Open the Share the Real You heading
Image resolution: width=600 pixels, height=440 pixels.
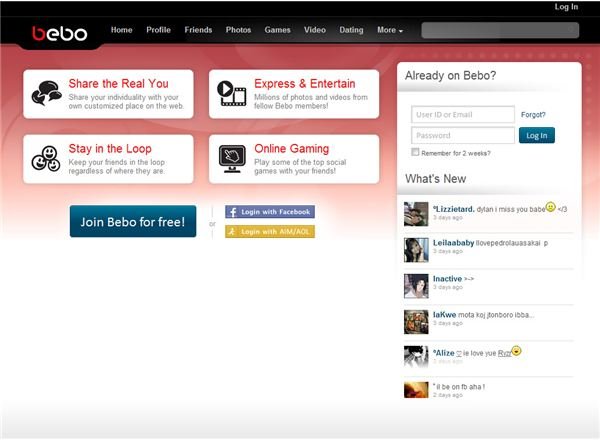click(x=118, y=83)
